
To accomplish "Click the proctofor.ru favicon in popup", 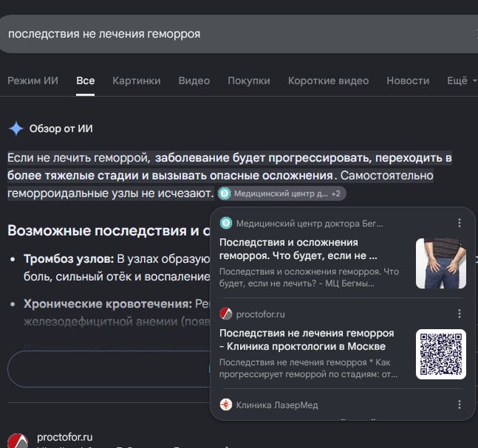I will pyautogui.click(x=226, y=314).
